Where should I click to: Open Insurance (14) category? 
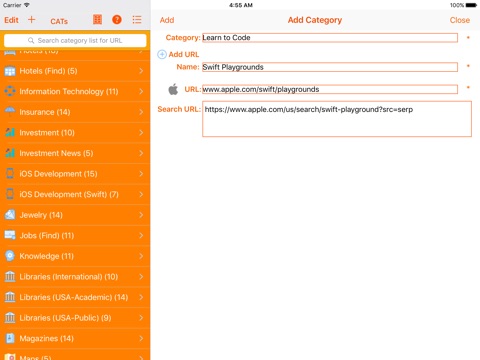[75, 112]
